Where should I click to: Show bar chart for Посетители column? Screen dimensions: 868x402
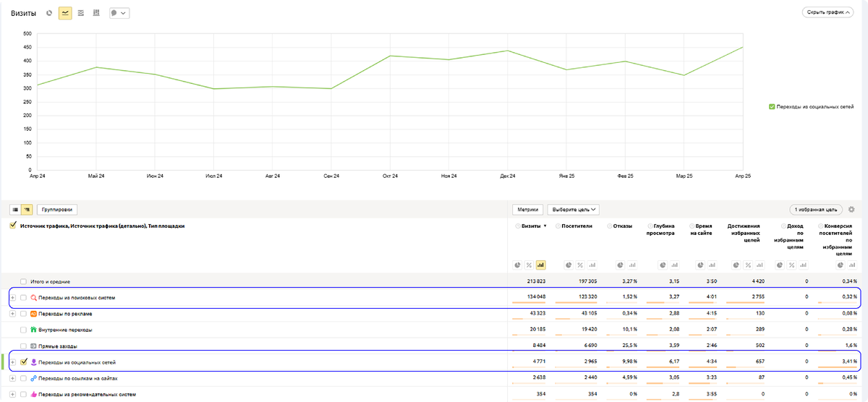[592, 265]
